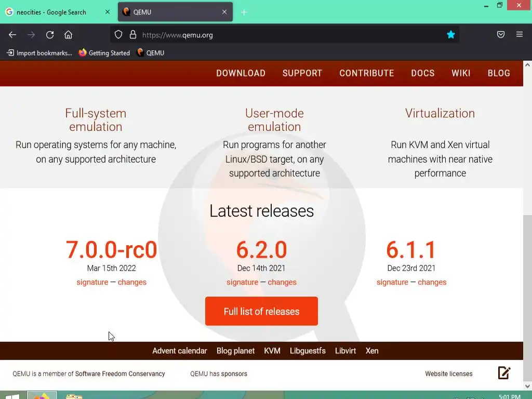Screen dimensions: 532x399
Task: Open the QEMU bookmark in toolbar
Action: tap(150, 53)
